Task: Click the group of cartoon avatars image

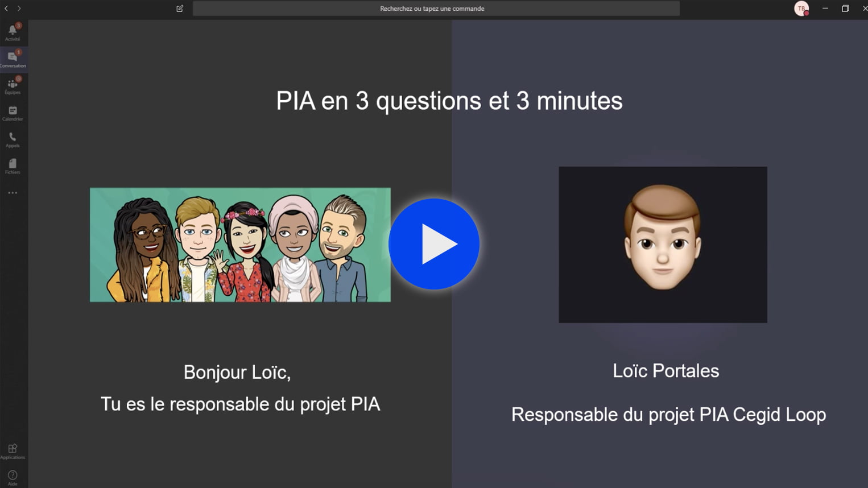Action: (240, 245)
